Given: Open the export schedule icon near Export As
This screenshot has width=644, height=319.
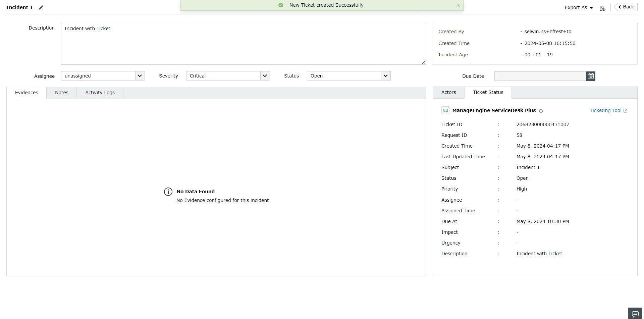Looking at the screenshot, I should (602, 8).
